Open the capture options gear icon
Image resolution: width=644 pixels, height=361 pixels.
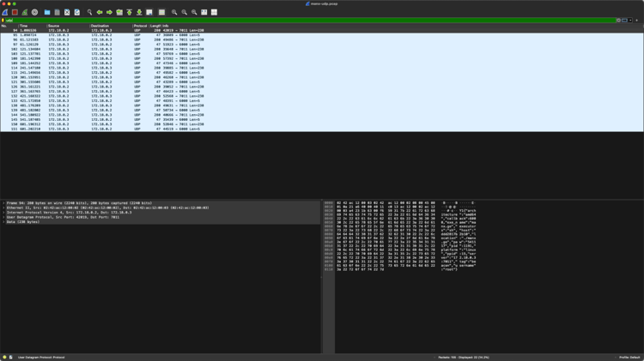coord(34,13)
